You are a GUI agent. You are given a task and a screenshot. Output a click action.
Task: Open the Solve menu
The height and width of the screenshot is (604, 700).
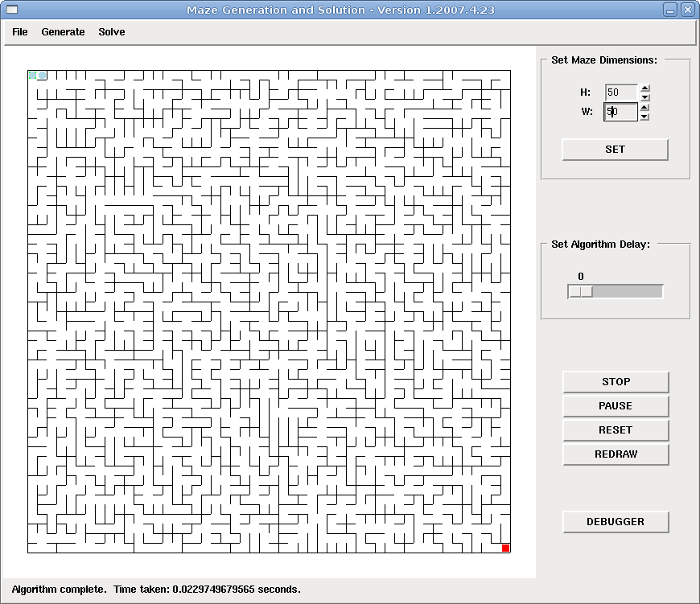click(x=112, y=32)
